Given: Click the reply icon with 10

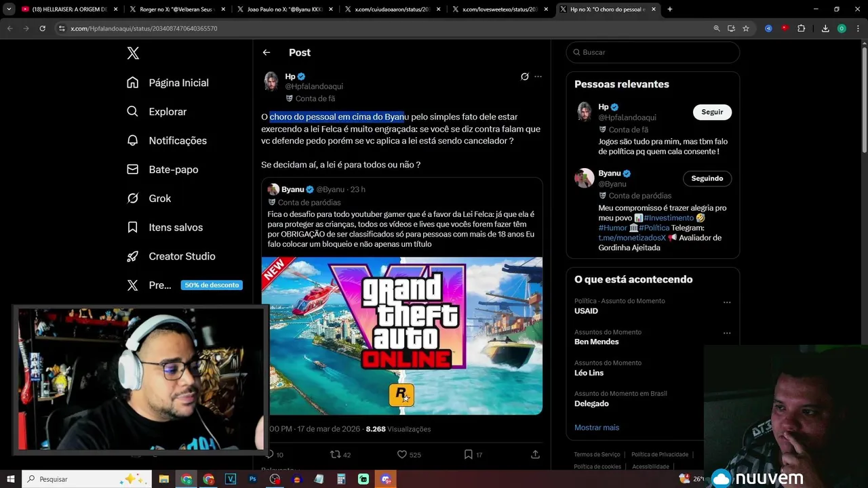Looking at the screenshot, I should click(269, 455).
